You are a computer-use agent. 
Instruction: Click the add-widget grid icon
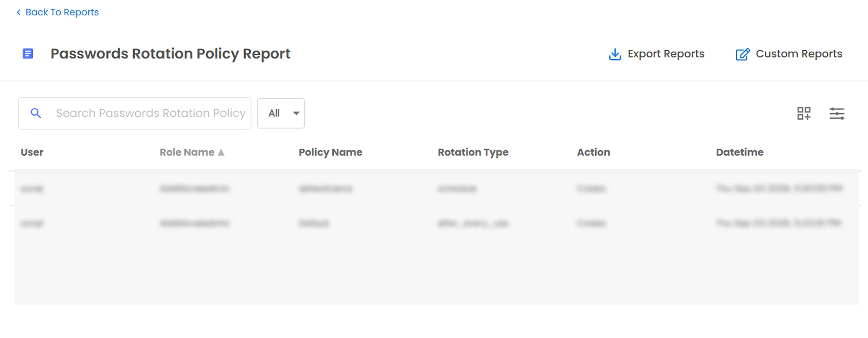[x=804, y=113]
